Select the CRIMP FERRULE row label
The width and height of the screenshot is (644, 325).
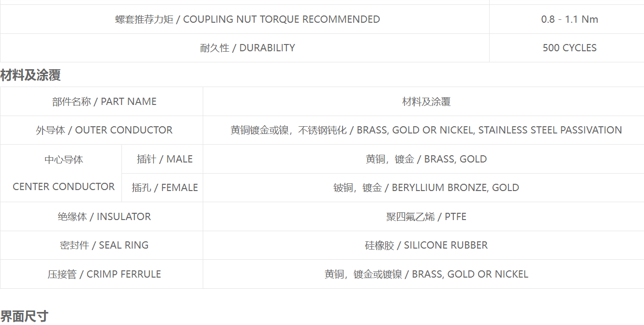pos(102,274)
